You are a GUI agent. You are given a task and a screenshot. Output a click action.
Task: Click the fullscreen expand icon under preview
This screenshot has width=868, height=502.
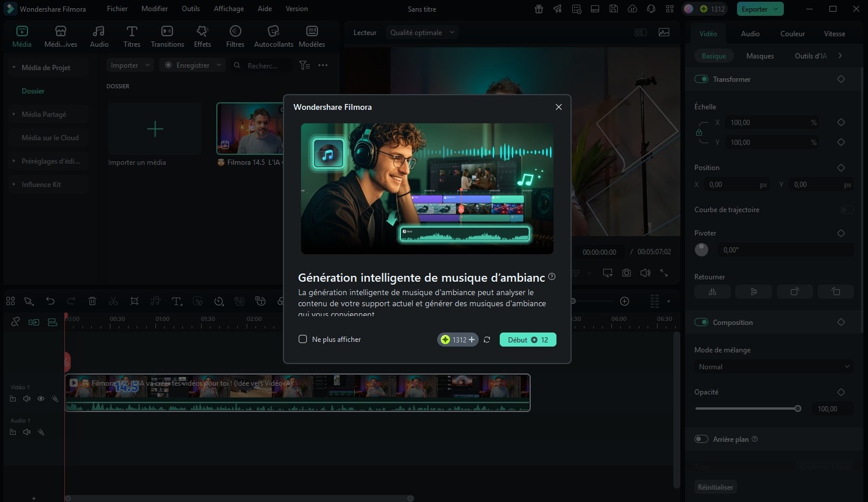[664, 273]
